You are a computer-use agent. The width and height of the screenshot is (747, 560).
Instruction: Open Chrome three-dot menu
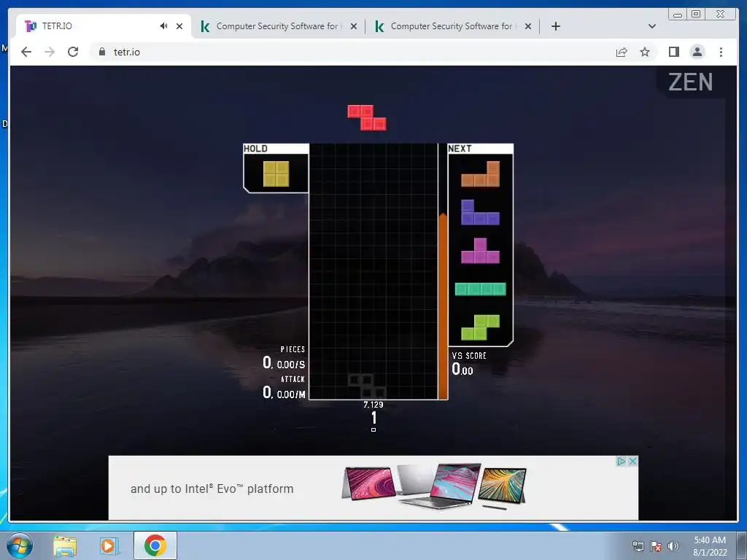point(721,52)
